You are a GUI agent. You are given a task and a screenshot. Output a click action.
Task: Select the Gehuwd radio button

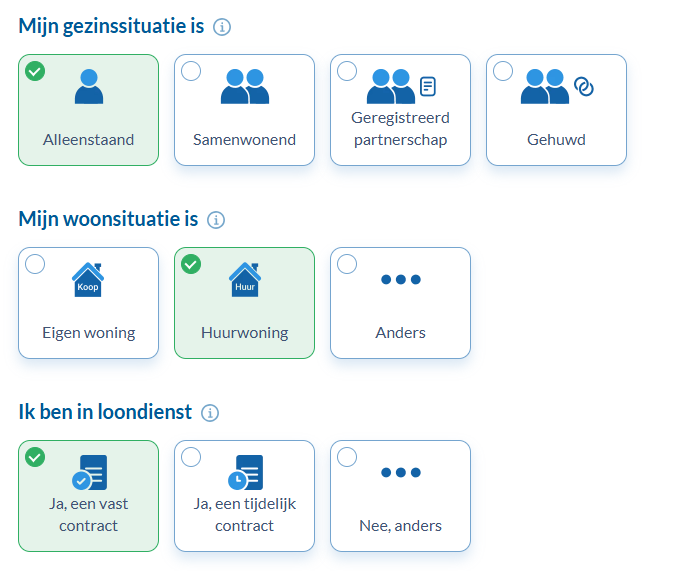click(503, 71)
